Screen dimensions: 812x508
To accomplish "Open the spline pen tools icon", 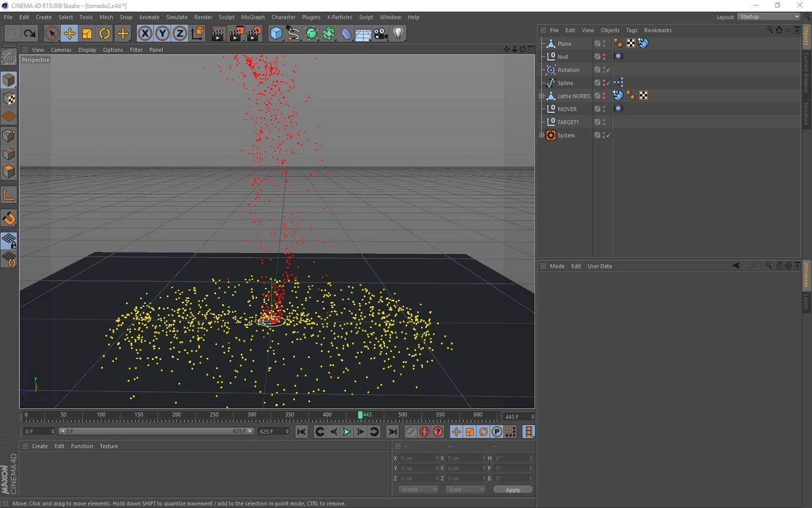I will pos(293,34).
